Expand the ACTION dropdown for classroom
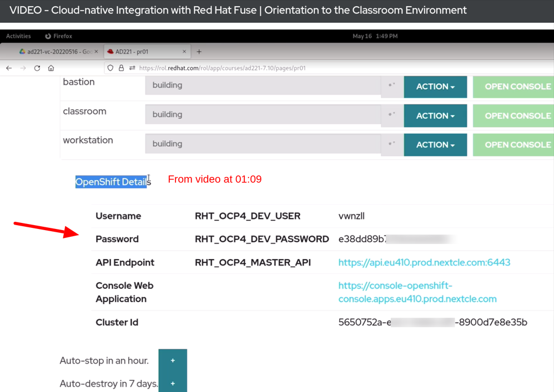 pyautogui.click(x=435, y=116)
